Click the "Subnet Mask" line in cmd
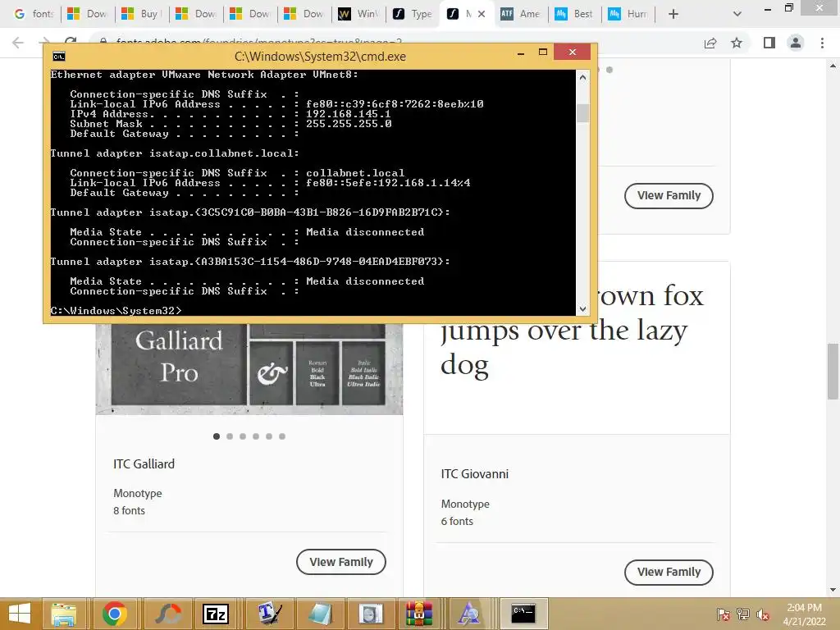The width and height of the screenshot is (840, 630). click(x=231, y=124)
